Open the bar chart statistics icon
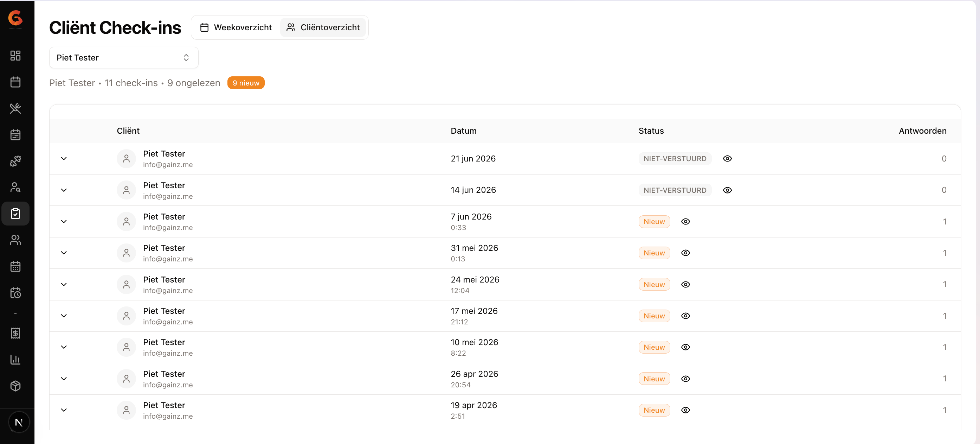This screenshot has width=980, height=444. (x=15, y=359)
